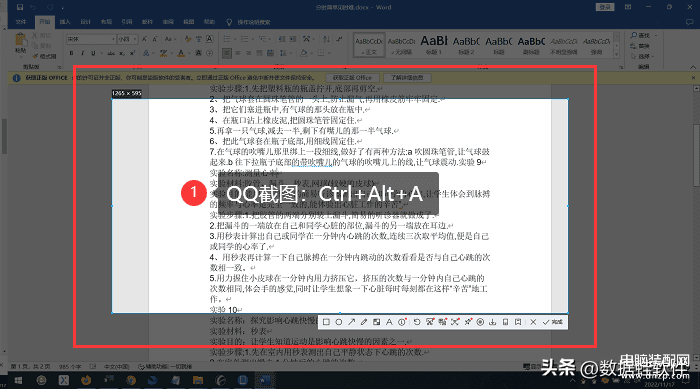
Task: Open the Windows Start menu
Action: click(18, 381)
